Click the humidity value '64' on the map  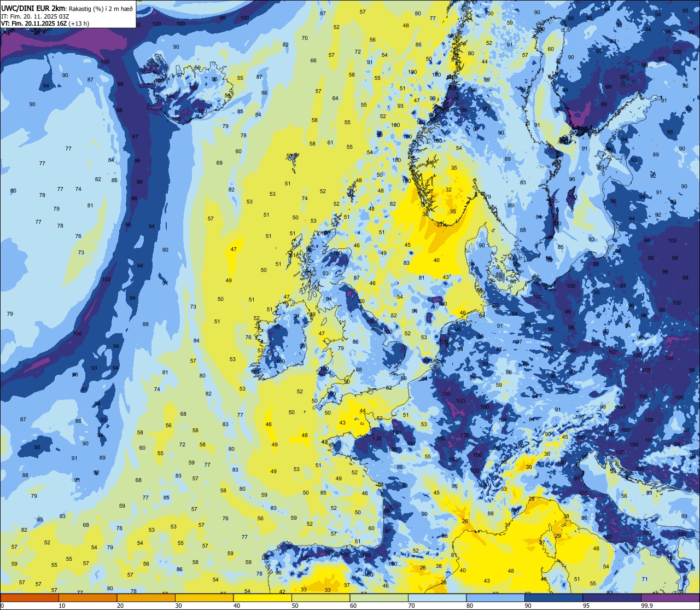pos(335,98)
